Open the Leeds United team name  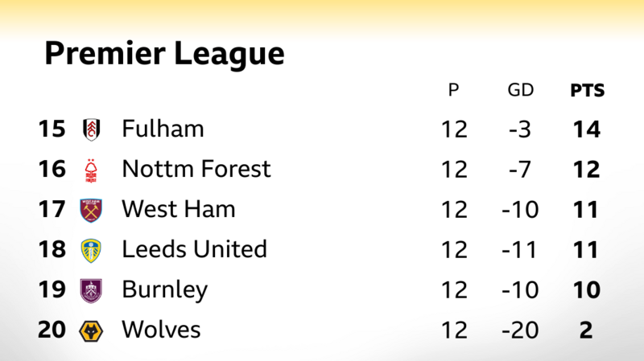[194, 249]
